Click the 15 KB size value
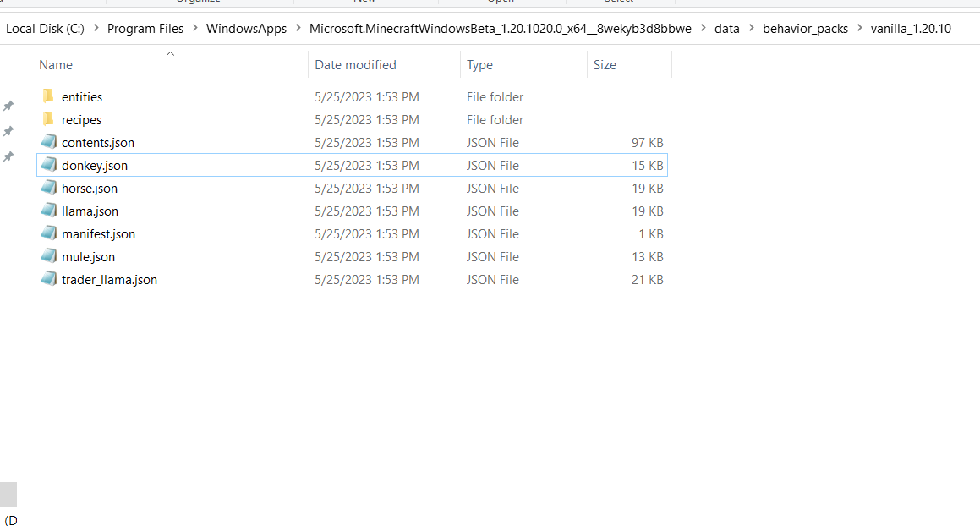This screenshot has width=980, height=526. click(x=647, y=166)
